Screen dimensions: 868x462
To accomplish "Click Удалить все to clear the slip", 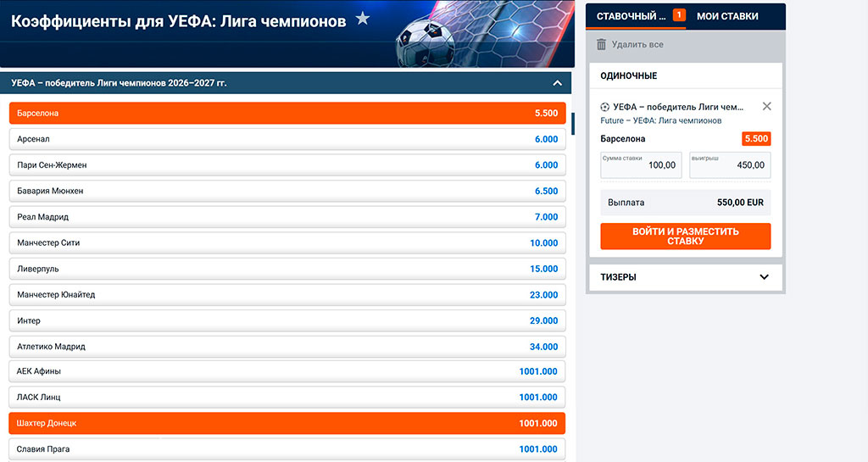I will [637, 44].
